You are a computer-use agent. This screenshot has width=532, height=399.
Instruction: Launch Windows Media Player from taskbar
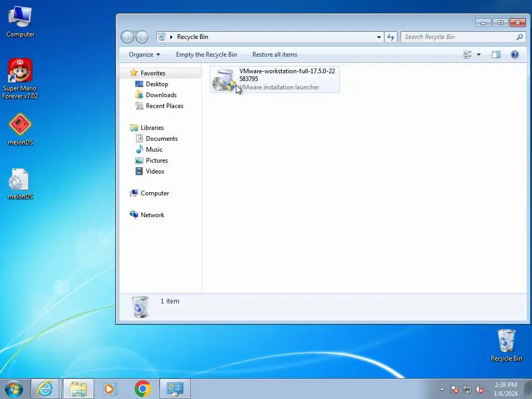tap(110, 389)
